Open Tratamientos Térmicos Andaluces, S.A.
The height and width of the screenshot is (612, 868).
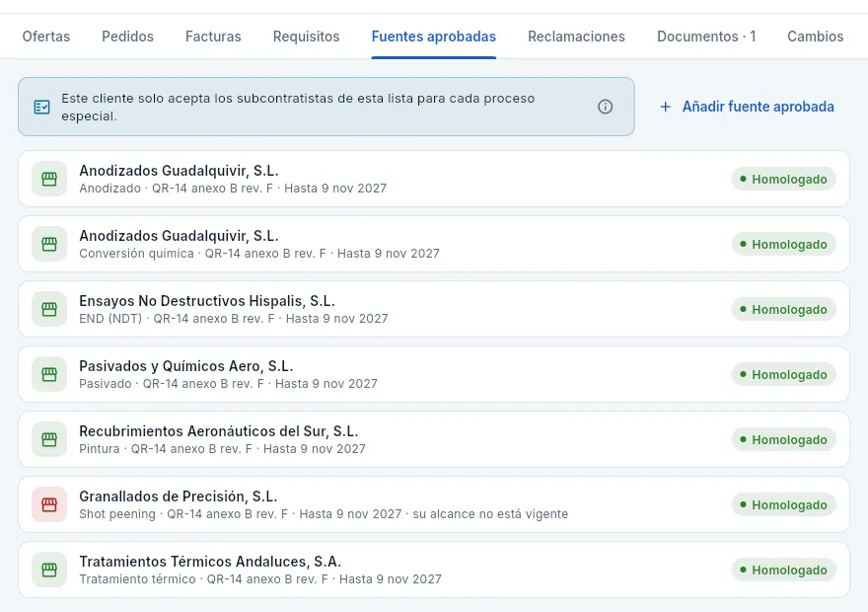pos(433,570)
